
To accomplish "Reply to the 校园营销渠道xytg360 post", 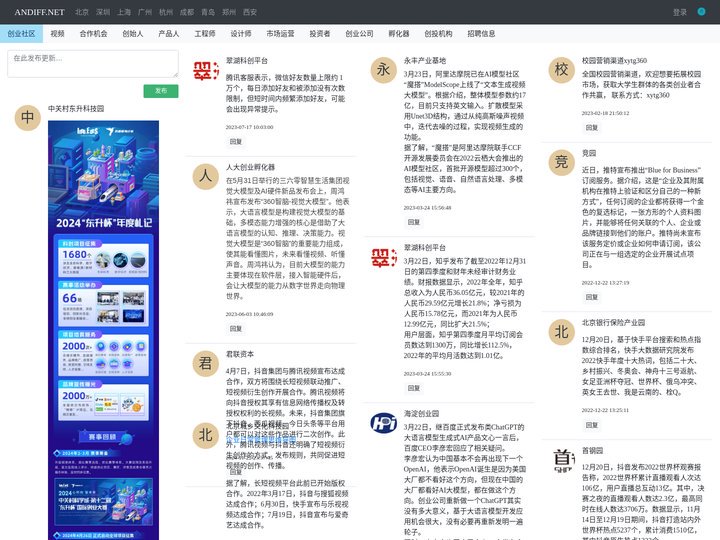I will [x=592, y=127].
